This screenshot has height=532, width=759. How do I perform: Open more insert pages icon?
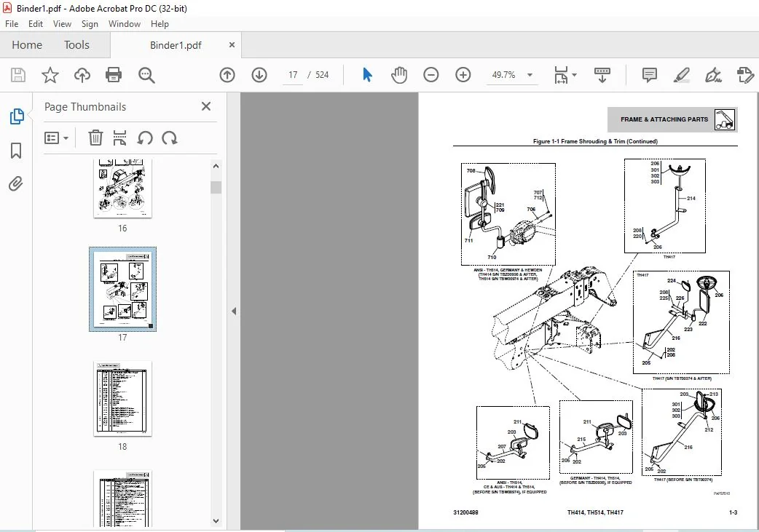pyautogui.click(x=119, y=138)
